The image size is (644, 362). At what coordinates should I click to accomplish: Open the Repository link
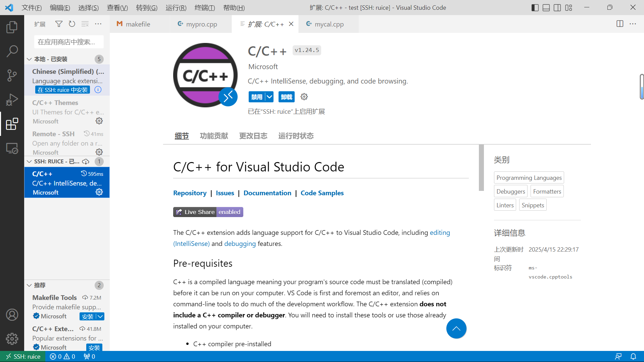point(190,193)
